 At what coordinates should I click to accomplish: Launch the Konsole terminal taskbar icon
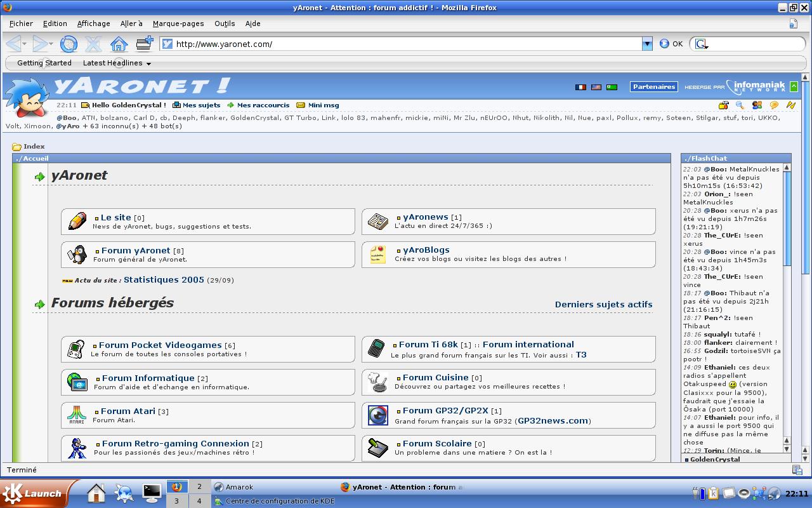point(152,493)
